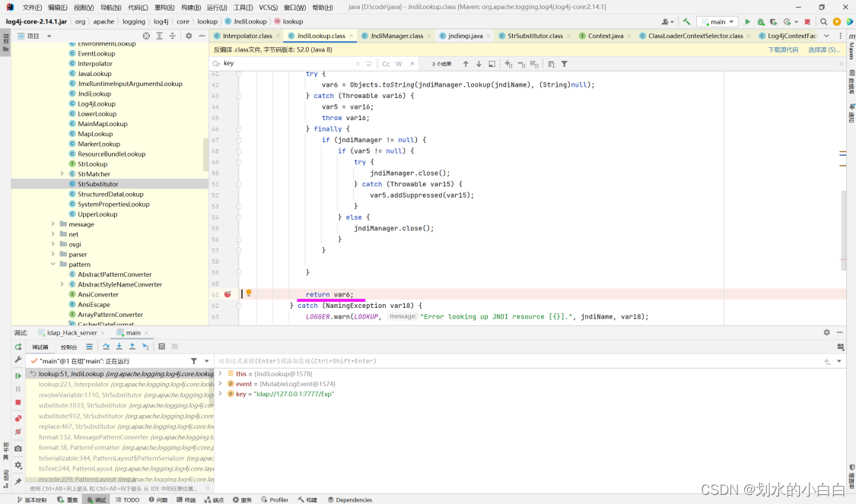Add selection for next occurrence icon
Viewport: 856px width, 504px height.
pyautogui.click(x=508, y=64)
